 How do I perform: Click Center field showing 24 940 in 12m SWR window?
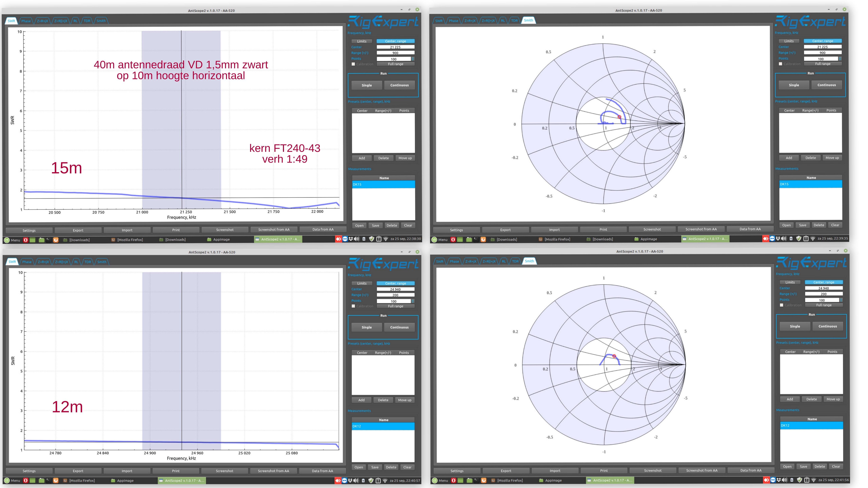pos(395,289)
